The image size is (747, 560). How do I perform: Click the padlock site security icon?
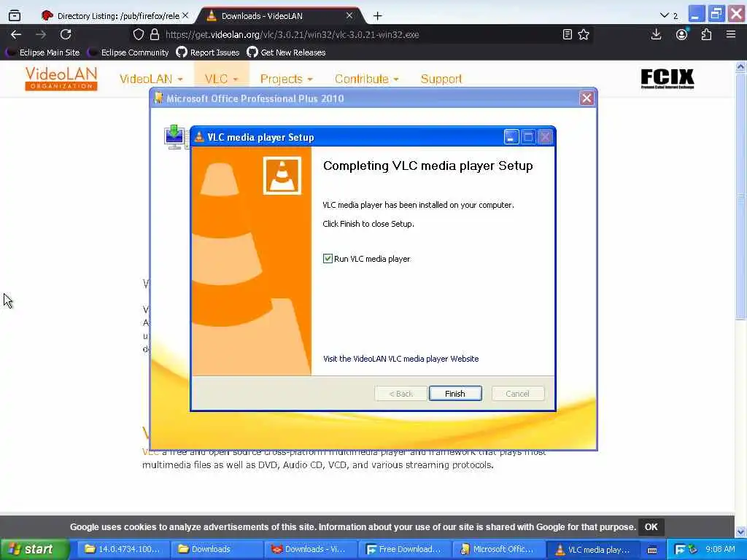[x=155, y=34]
